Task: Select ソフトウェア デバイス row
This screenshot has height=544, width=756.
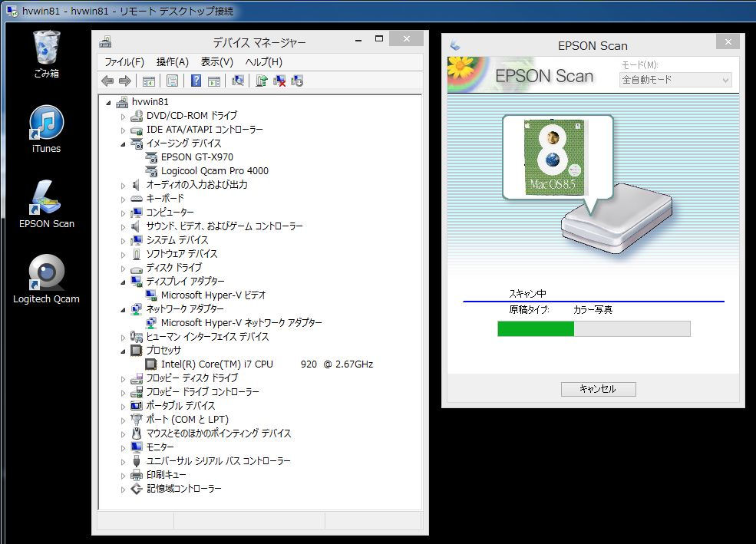Action: (182, 254)
